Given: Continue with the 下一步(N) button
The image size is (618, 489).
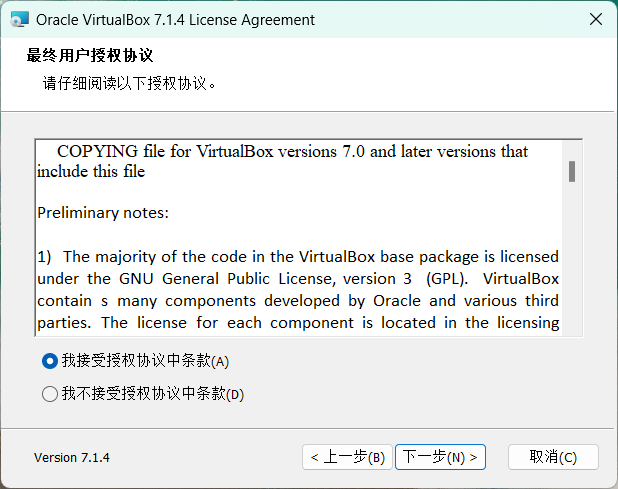Looking at the screenshot, I should click(x=440, y=457).
